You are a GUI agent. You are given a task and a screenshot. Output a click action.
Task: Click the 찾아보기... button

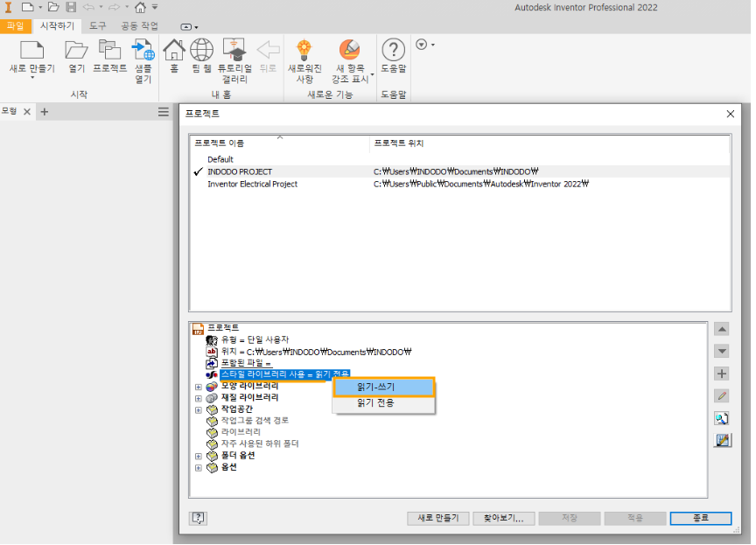pyautogui.click(x=503, y=518)
